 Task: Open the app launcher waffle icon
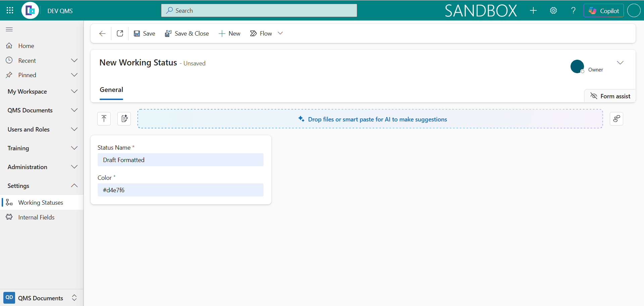pos(10,10)
